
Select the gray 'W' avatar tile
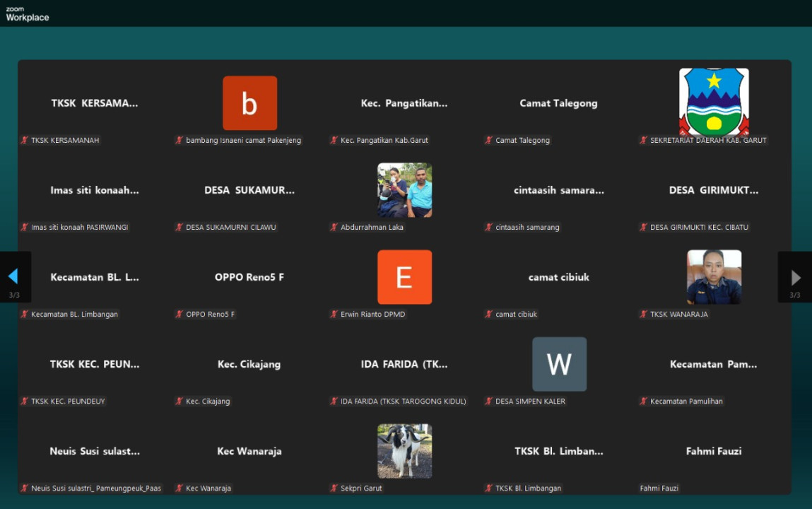pos(559,364)
